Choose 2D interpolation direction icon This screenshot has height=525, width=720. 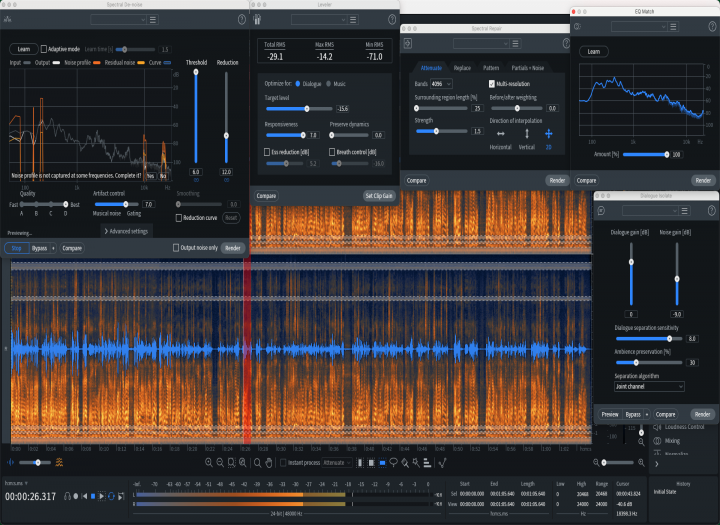tap(548, 134)
